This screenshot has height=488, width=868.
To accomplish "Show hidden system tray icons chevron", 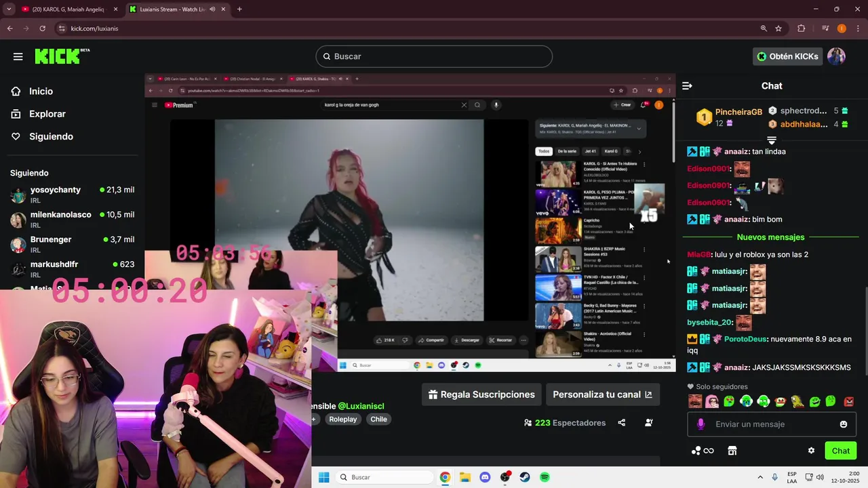I will click(760, 478).
